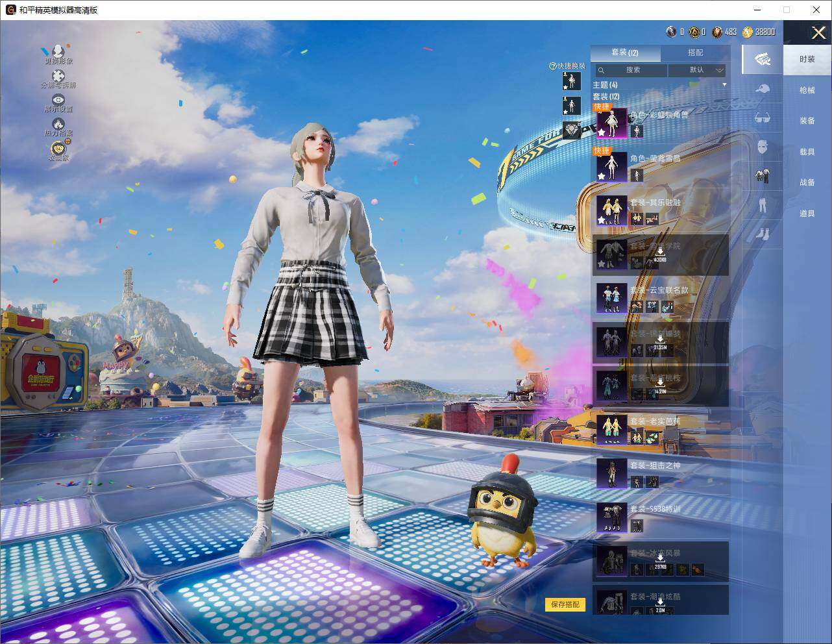The image size is (832, 644).
Task: Select the suits category icon
Action: [x=763, y=59]
